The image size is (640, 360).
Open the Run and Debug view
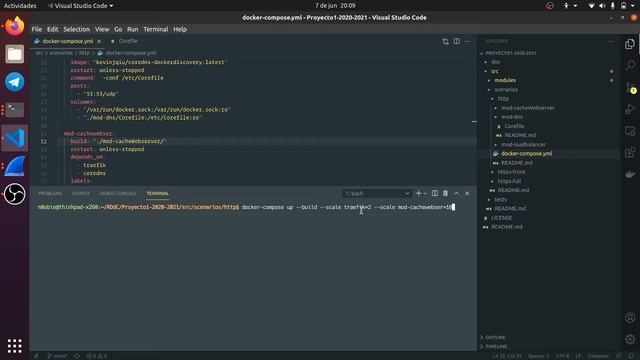pos(630,109)
